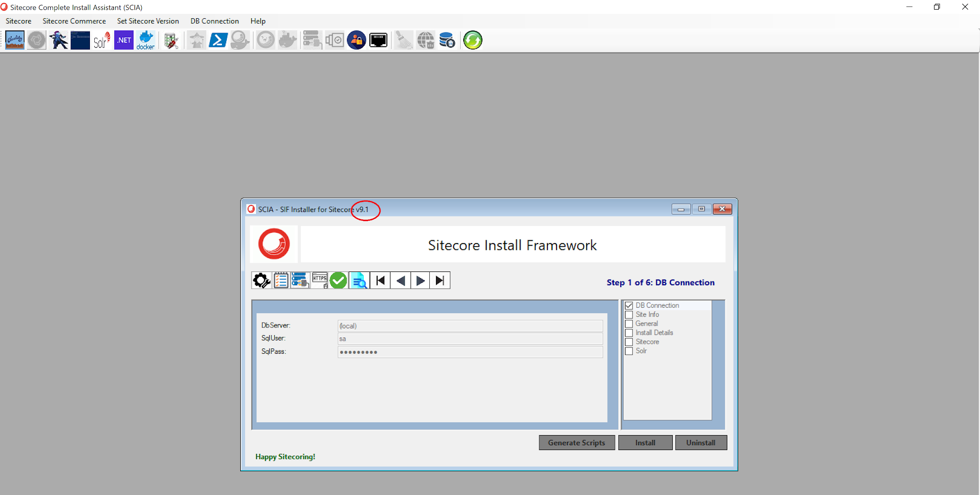This screenshot has width=980, height=495.
Task: Go to previous step arrow
Action: click(401, 281)
